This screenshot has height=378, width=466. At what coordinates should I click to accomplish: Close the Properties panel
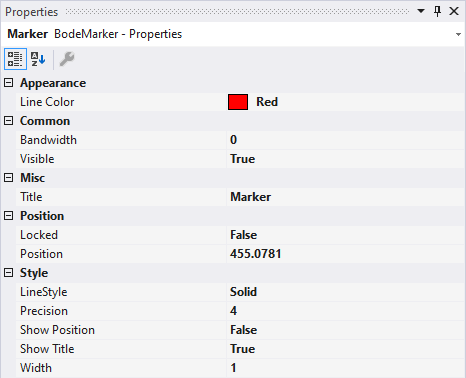click(x=454, y=11)
